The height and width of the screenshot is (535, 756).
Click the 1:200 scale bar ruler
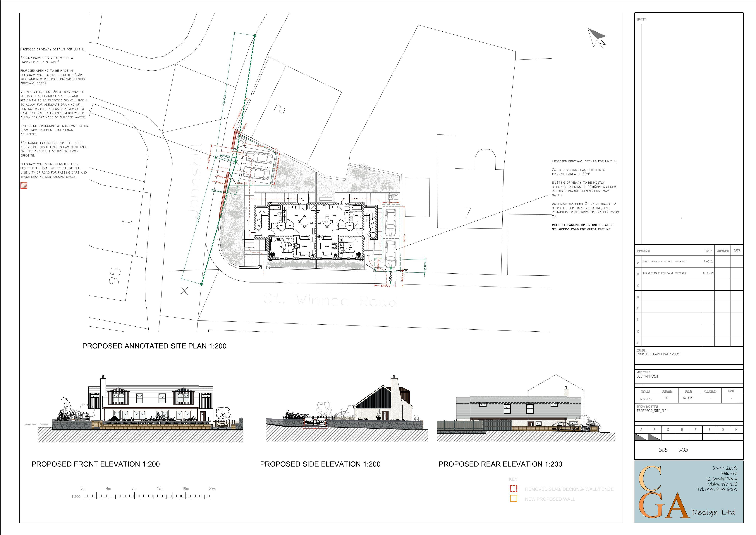point(147,496)
